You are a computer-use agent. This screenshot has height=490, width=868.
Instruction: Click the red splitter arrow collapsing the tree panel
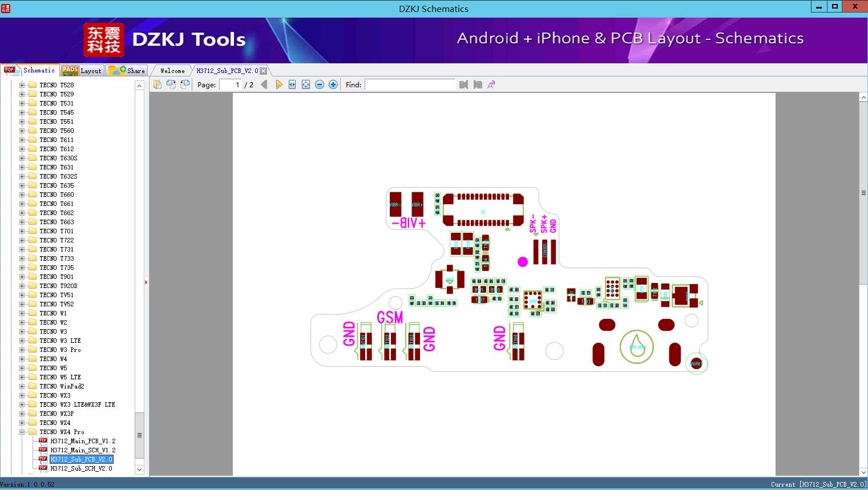pyautogui.click(x=146, y=282)
